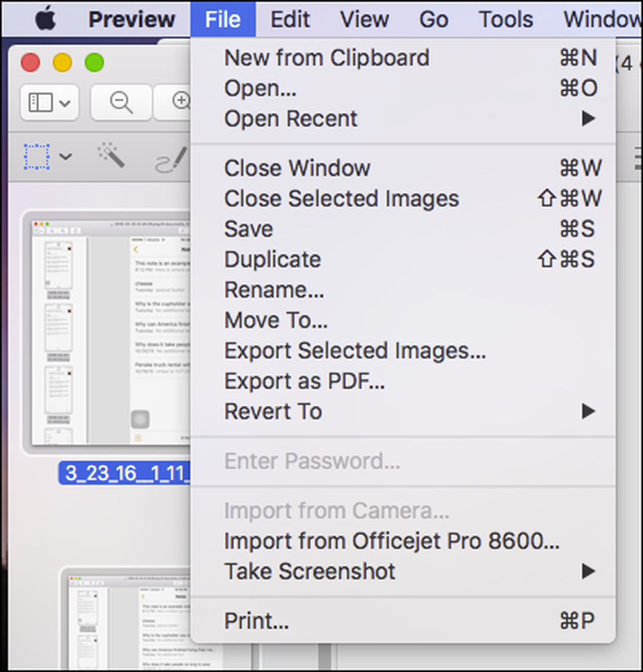
Task: Open the Edit menu
Action: (290, 19)
